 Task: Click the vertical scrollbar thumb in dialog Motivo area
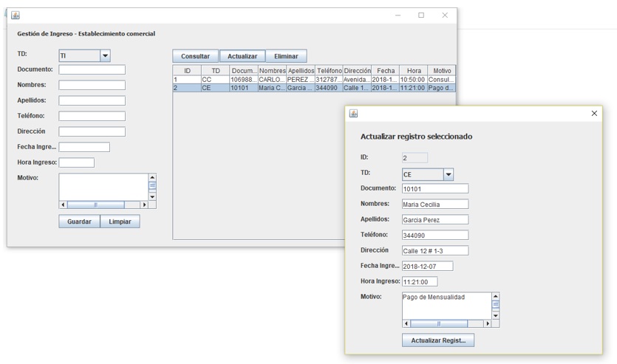click(x=495, y=305)
